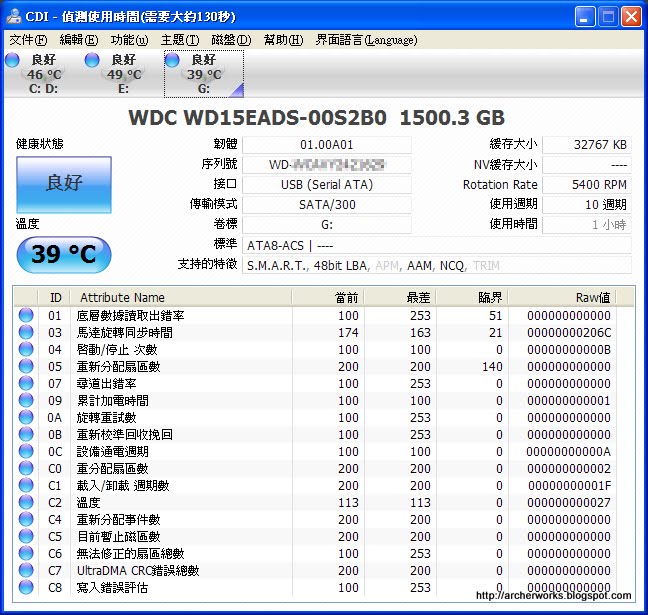
Task: Close the CDI window
Action: coord(631,17)
